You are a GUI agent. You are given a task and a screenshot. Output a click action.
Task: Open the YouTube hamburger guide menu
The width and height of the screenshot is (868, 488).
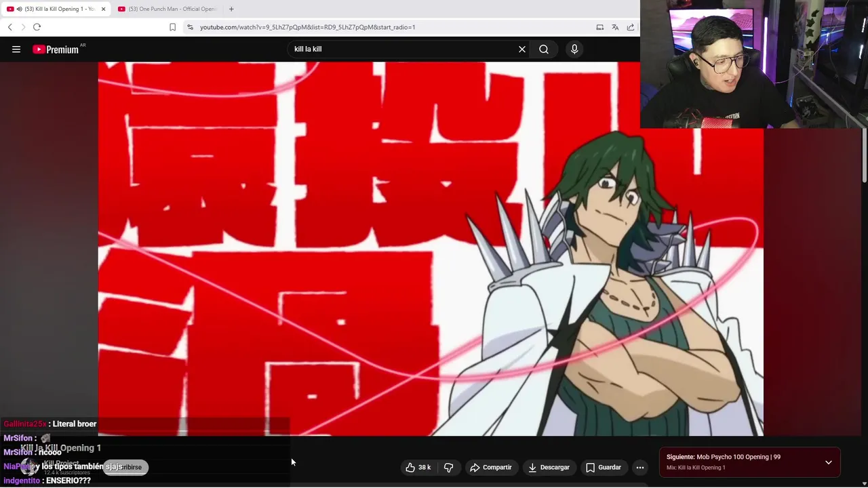(16, 49)
